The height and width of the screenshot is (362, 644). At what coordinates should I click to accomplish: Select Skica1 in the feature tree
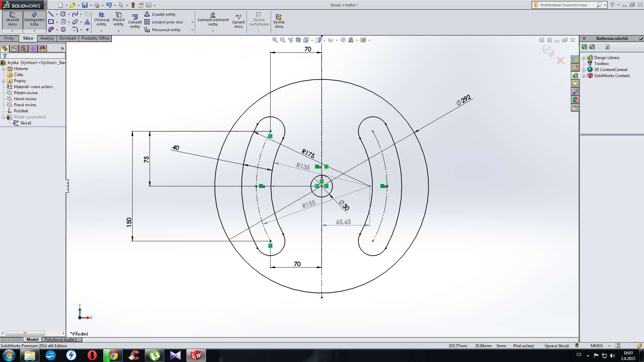[25, 123]
